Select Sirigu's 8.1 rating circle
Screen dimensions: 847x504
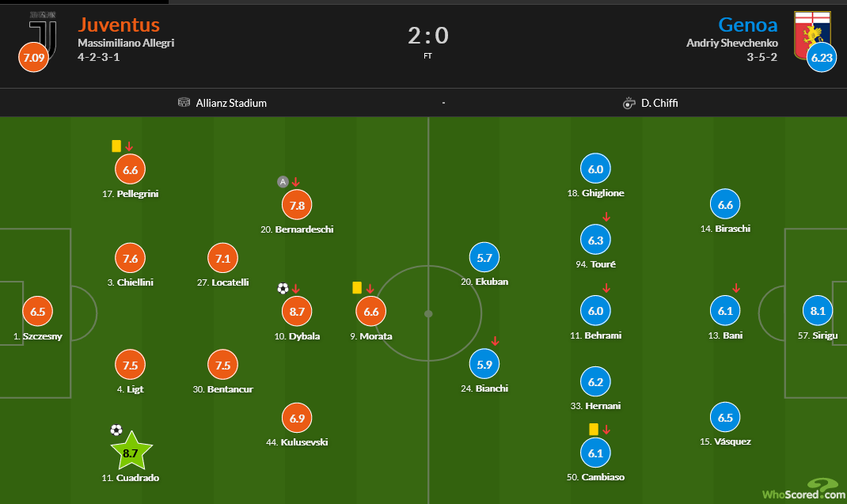point(817,311)
